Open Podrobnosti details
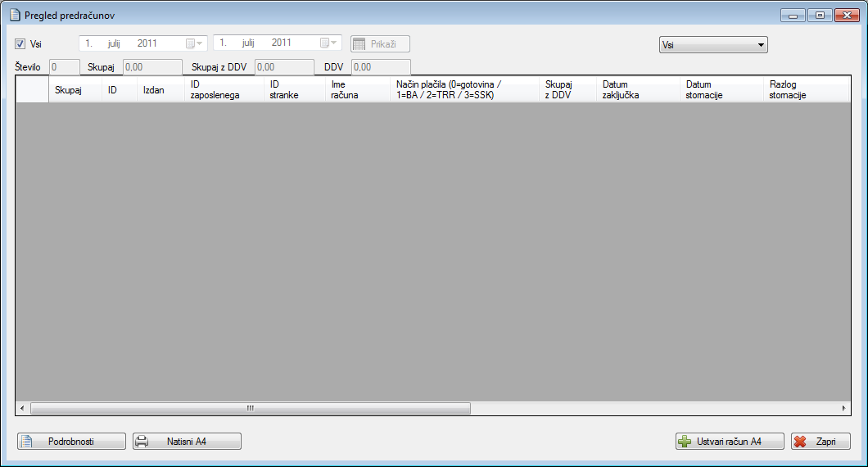This screenshot has height=467, width=868. pyautogui.click(x=71, y=442)
